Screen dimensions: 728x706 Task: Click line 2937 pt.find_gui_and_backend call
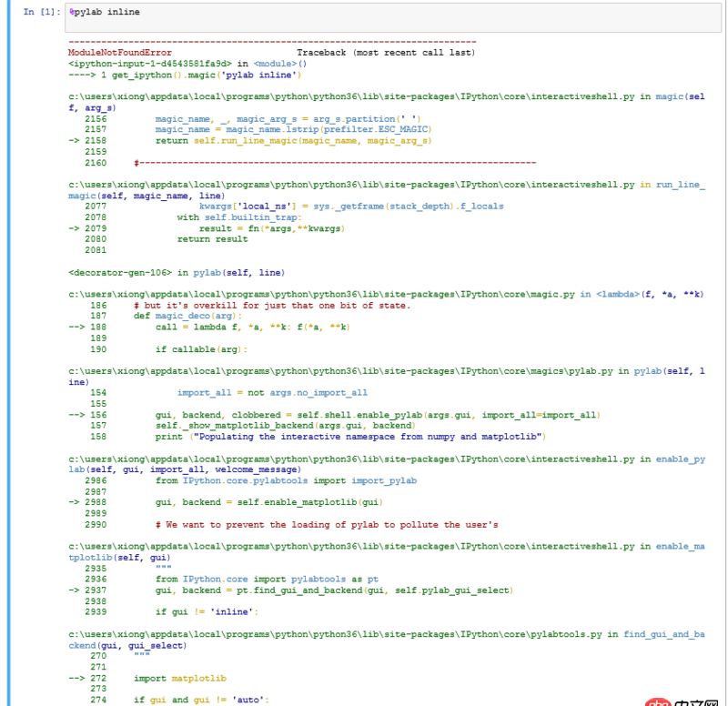[x=333, y=590]
